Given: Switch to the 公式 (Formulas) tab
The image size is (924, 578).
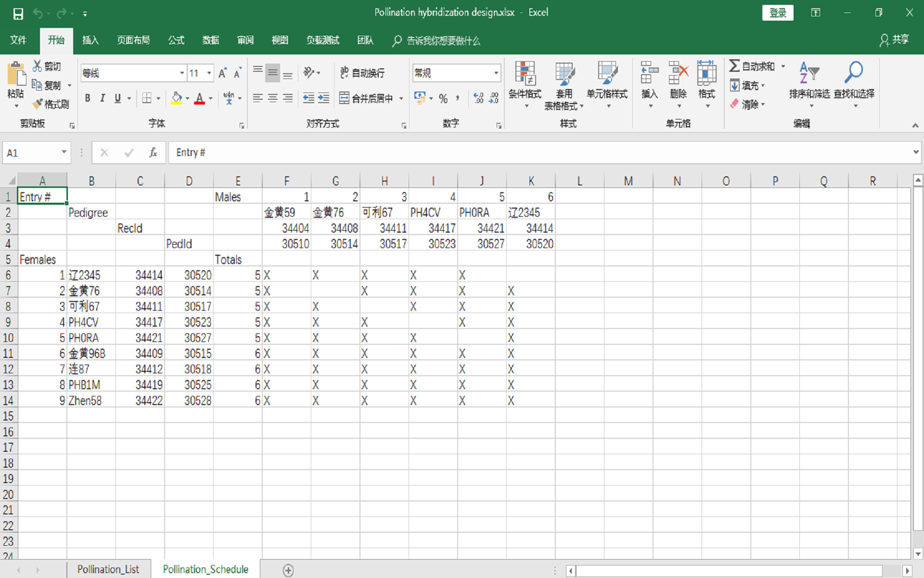Looking at the screenshot, I should [176, 40].
